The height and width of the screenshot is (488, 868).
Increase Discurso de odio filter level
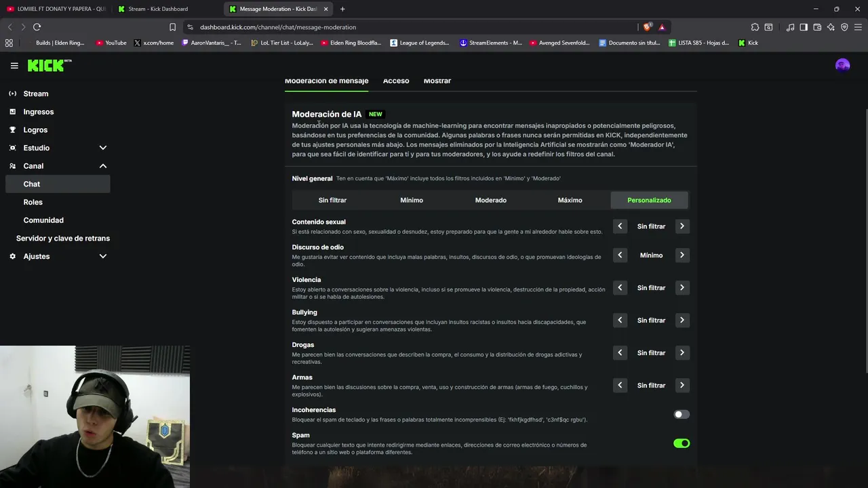tap(682, 255)
